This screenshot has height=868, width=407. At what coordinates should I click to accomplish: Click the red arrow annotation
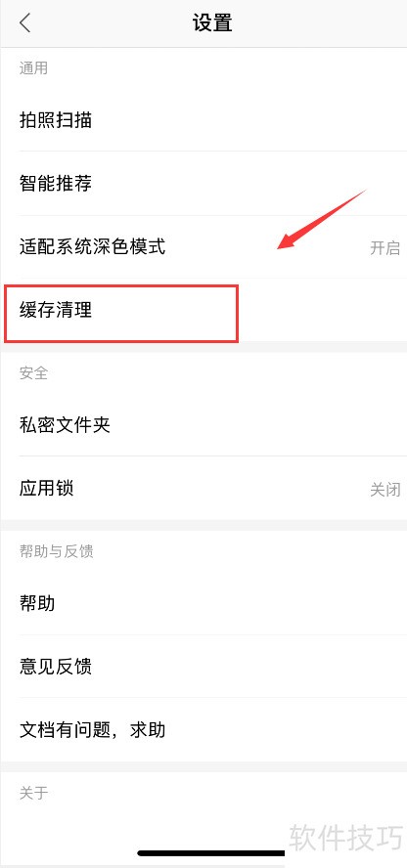(322, 219)
